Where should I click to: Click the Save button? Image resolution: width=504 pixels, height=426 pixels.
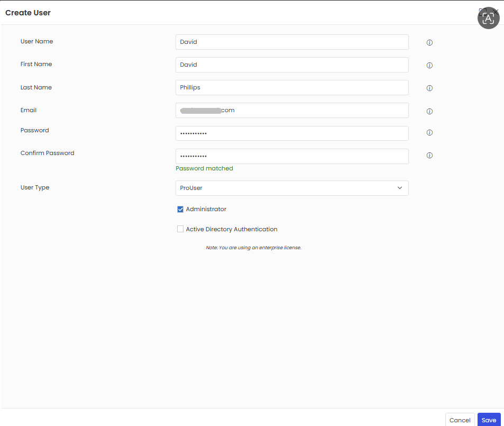[x=489, y=420]
